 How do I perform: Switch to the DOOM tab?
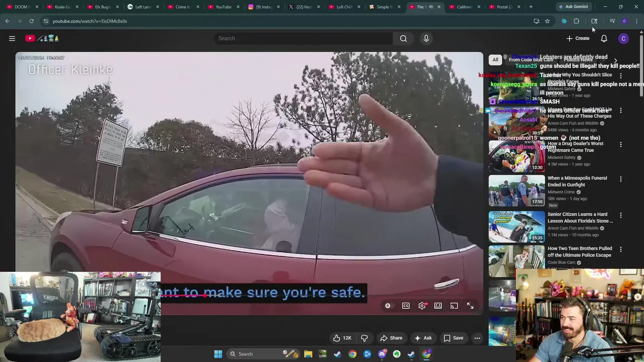tap(22, 7)
